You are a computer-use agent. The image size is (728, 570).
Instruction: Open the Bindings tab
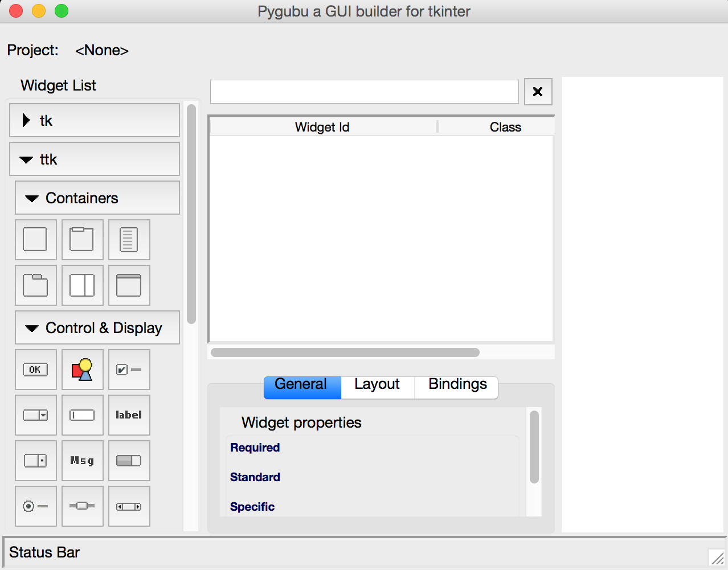coord(457,387)
